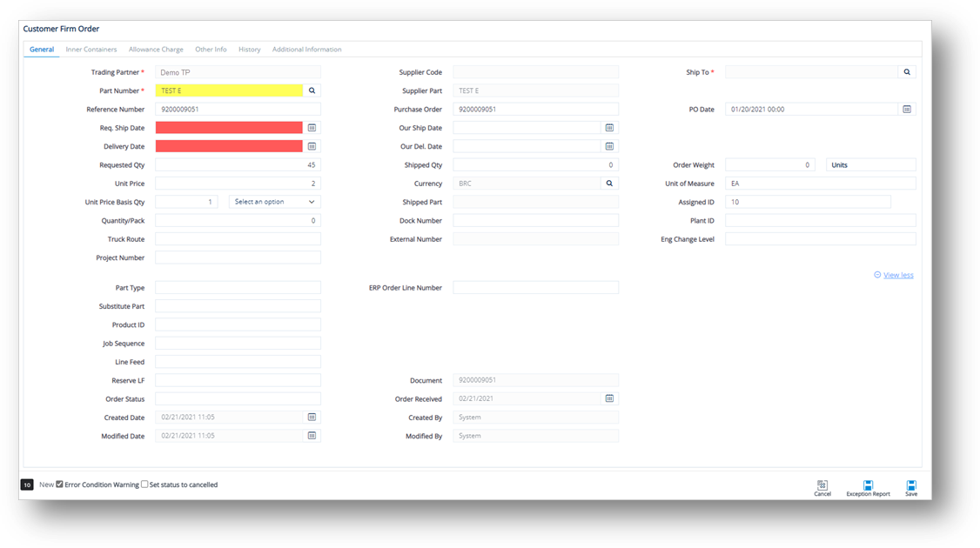This screenshot has width=980, height=548.
Task: Click the View less collapse icon
Action: pos(877,275)
